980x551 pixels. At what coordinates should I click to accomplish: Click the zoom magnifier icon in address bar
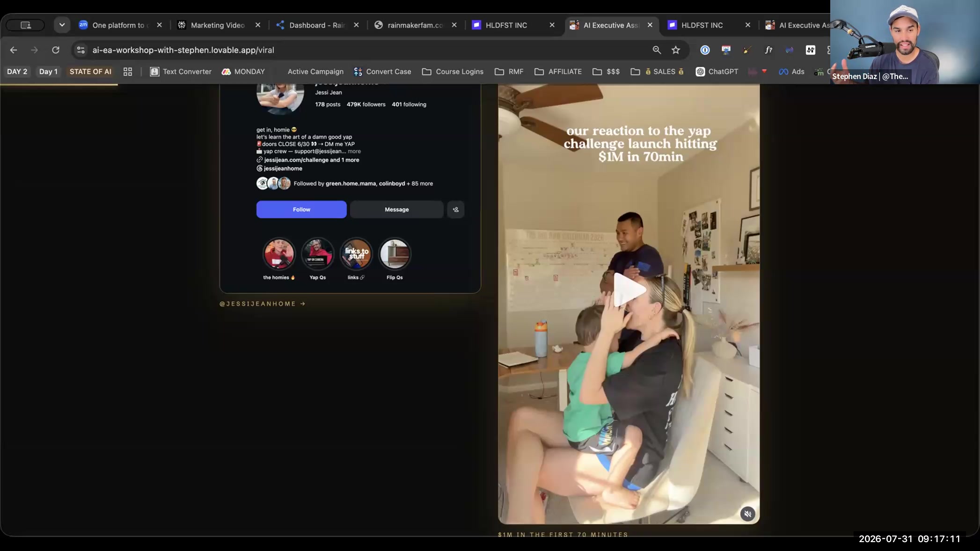(x=657, y=50)
